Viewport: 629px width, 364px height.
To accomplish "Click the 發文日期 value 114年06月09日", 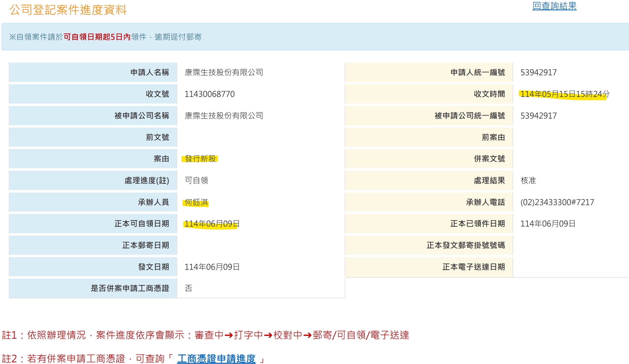I will pyautogui.click(x=212, y=267).
